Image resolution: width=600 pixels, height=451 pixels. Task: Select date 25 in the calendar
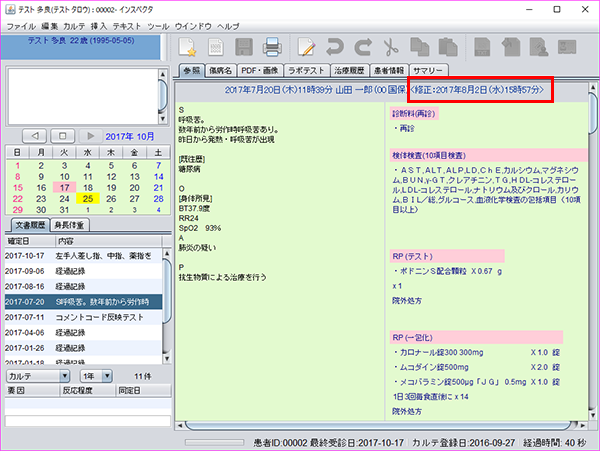point(88,198)
